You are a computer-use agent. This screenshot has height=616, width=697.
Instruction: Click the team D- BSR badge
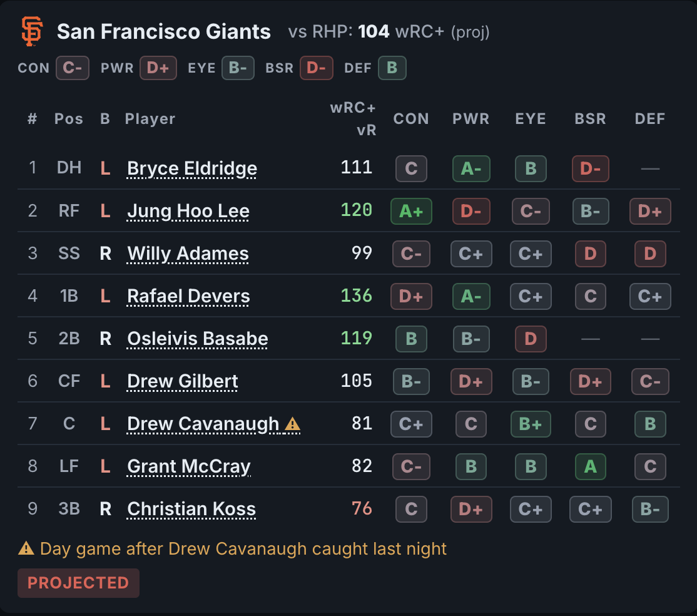[x=317, y=68]
